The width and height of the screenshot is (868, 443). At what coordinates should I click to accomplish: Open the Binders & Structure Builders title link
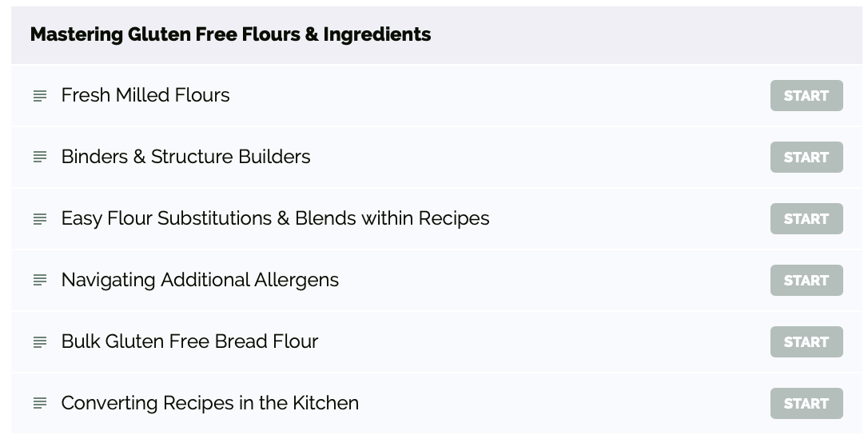[x=185, y=157]
